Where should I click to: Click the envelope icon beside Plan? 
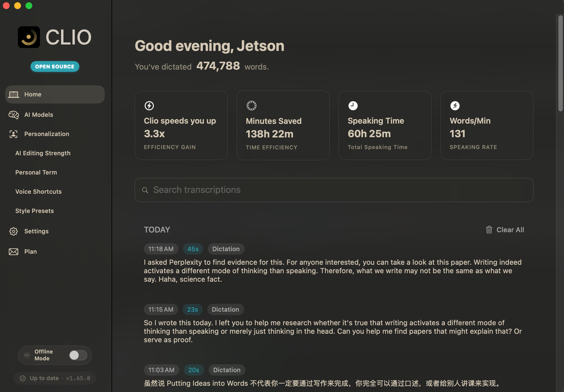14,252
